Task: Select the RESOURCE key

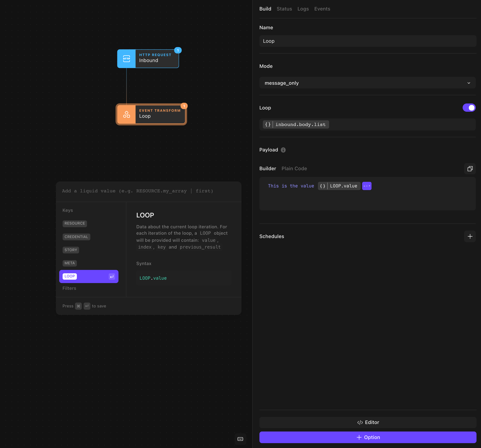Action: pyautogui.click(x=75, y=223)
